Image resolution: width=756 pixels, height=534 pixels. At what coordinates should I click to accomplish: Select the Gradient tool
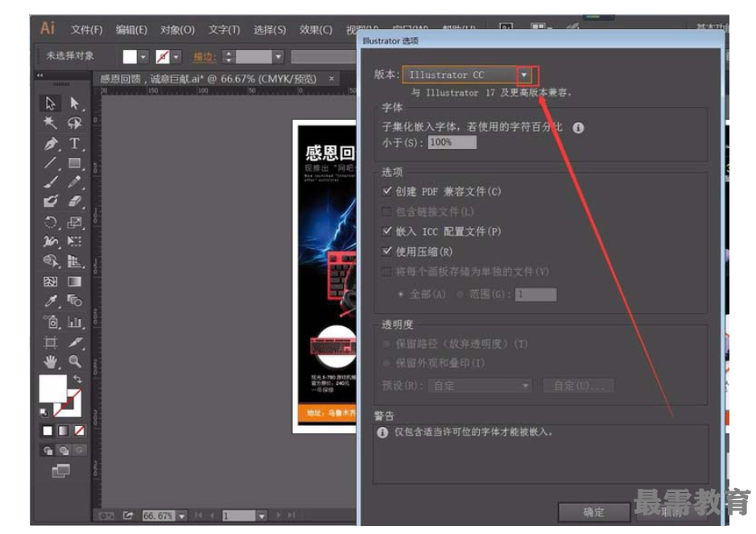74,281
